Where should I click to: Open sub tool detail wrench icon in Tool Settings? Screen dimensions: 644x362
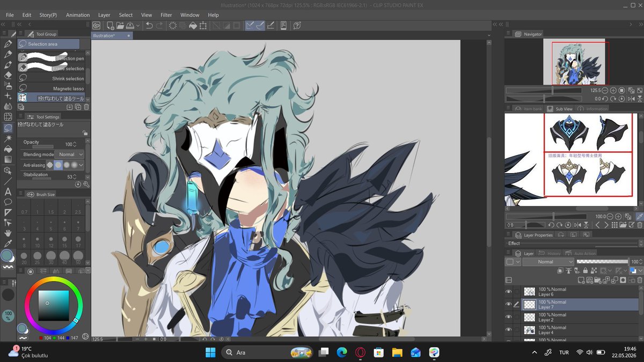point(86,184)
